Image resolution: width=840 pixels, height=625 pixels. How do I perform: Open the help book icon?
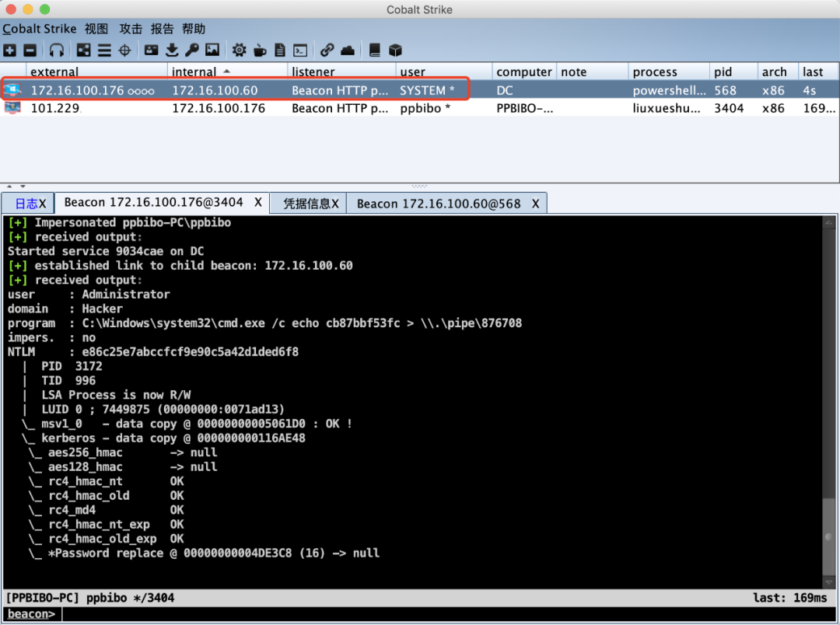pyautogui.click(x=374, y=51)
